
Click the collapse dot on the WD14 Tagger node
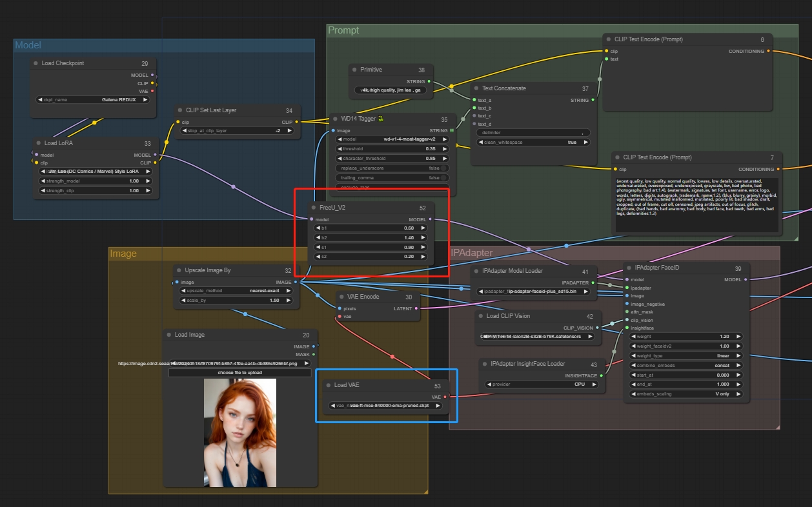pos(336,119)
